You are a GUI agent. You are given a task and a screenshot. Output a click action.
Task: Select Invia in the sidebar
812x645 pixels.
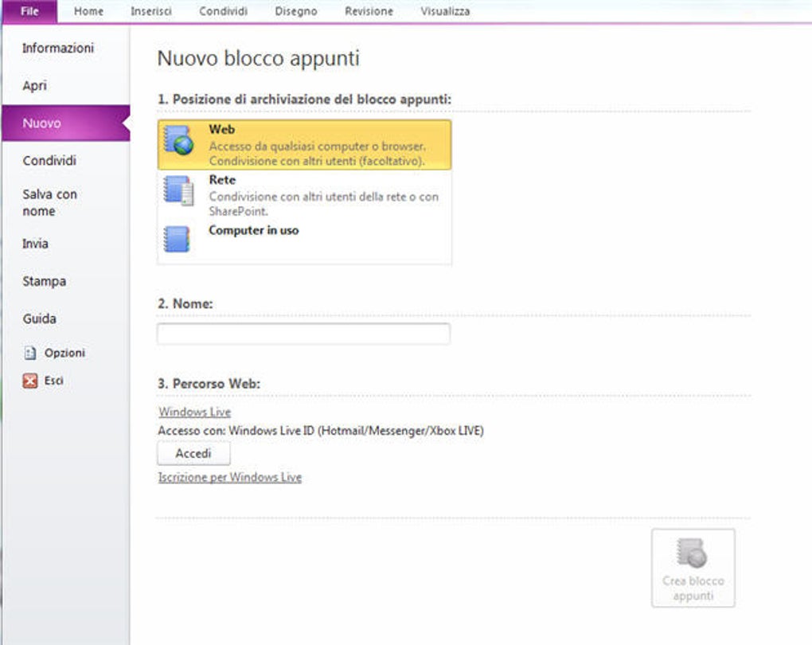tap(35, 244)
